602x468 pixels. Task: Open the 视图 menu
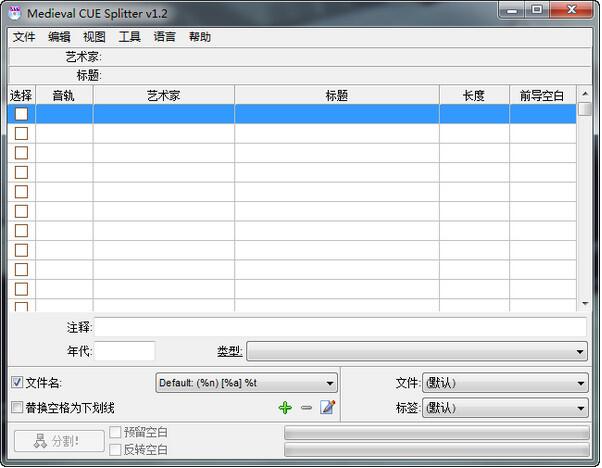[94, 37]
